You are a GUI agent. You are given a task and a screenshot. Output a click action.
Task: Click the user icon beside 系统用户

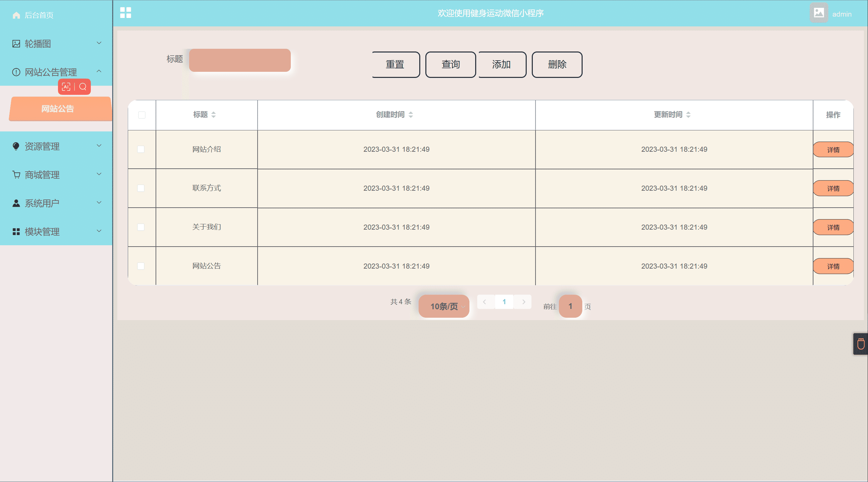click(16, 203)
